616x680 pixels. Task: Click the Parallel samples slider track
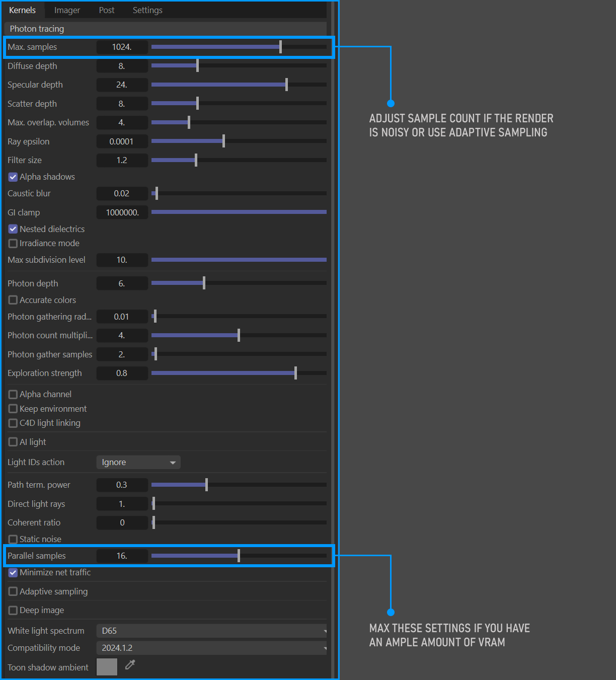click(282, 556)
